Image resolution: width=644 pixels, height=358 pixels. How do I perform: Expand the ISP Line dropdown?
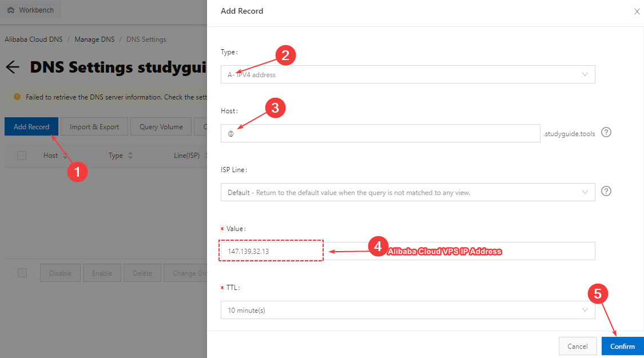click(x=407, y=193)
